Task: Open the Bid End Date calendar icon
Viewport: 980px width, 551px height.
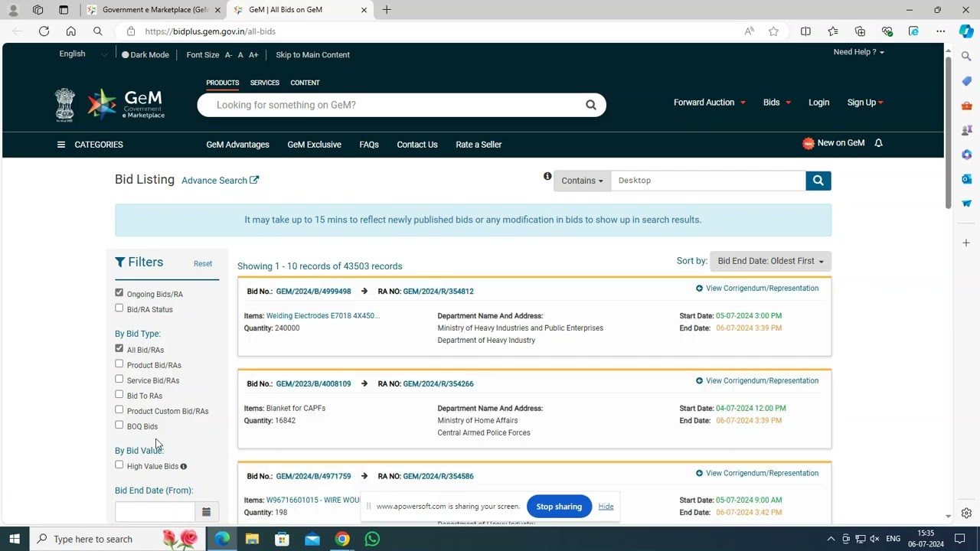Action: point(206,512)
